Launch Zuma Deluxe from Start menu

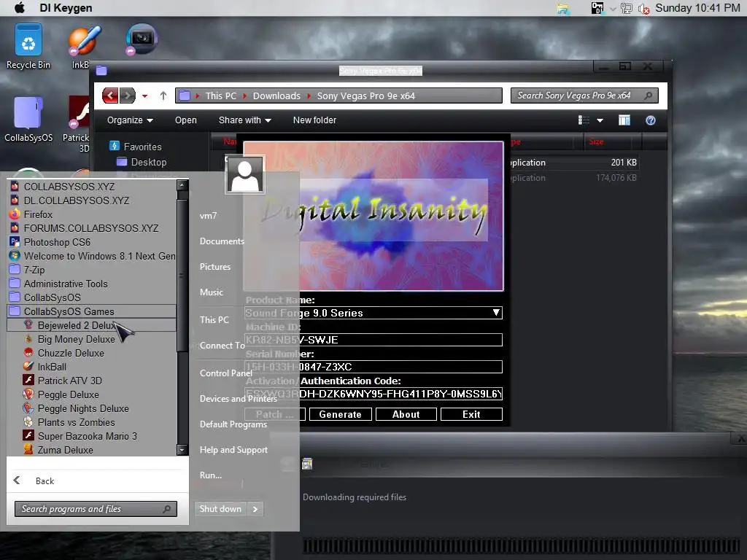click(92, 449)
